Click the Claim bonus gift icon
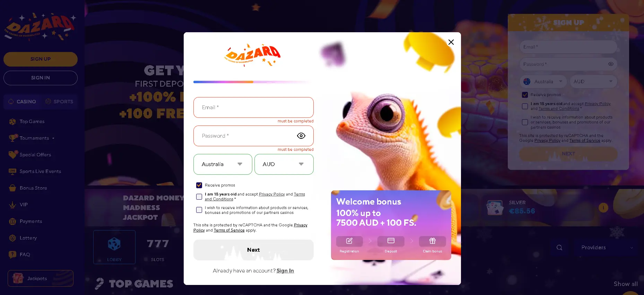 pos(433,241)
